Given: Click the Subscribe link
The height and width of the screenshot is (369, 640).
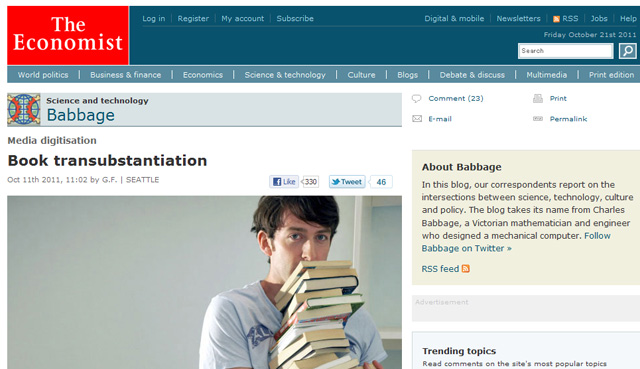Looking at the screenshot, I should 295,18.
